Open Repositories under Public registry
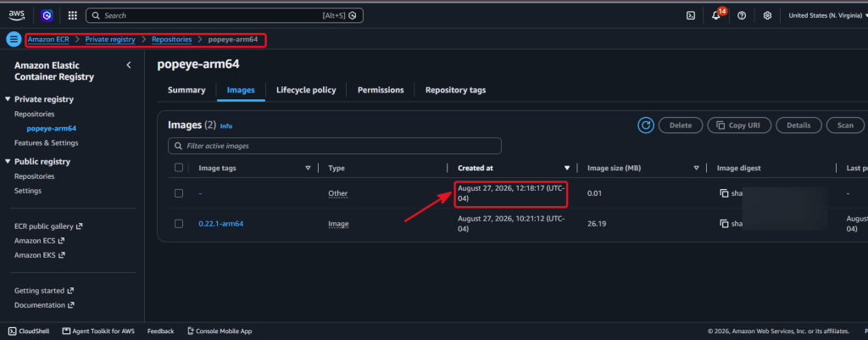Viewport: 868px width, 340px height. 34,176
